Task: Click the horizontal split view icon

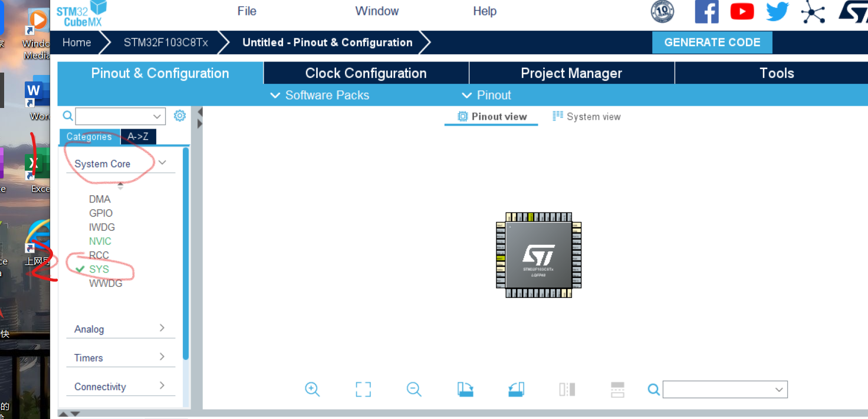Action: [x=617, y=389]
